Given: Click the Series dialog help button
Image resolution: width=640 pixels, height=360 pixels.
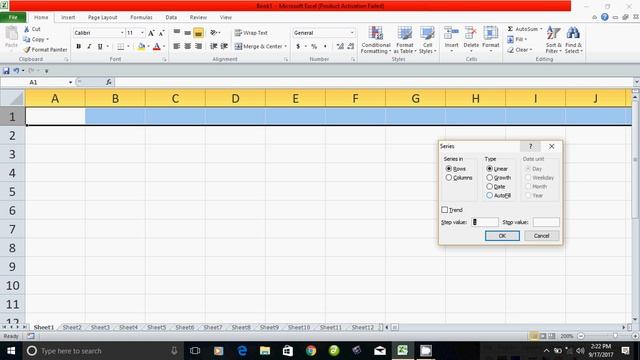Looking at the screenshot, I should 530,146.
